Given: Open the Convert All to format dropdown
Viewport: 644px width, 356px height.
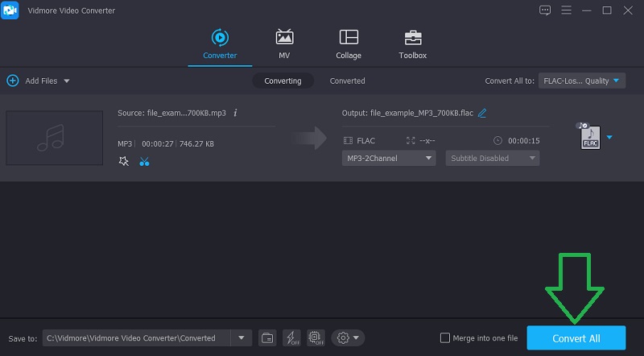Looking at the screenshot, I should (x=581, y=81).
